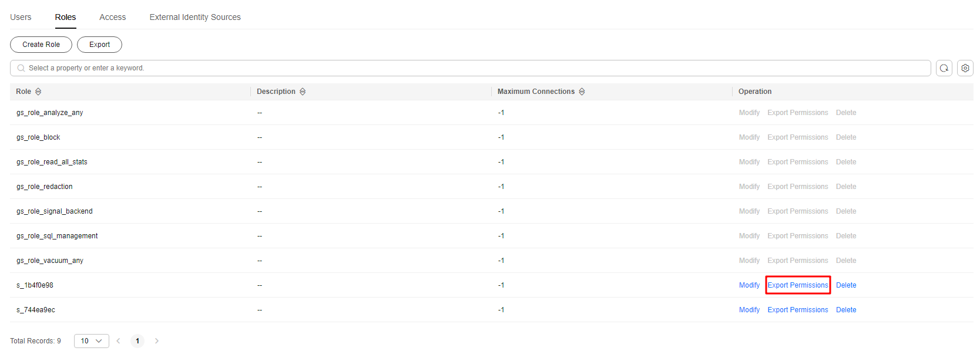Viewport: 980px width, 351px height.
Task: Open the page size dropdown showing 10
Action: (x=92, y=341)
